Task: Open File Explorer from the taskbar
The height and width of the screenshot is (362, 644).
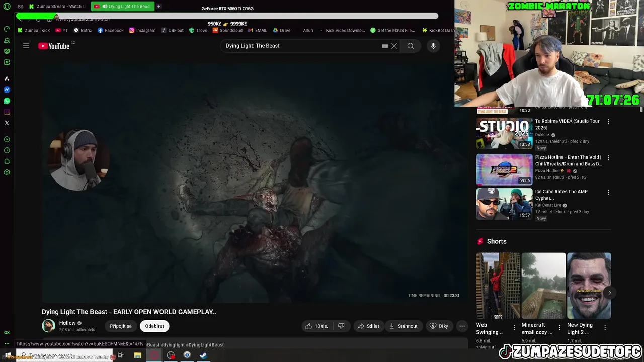Action: tap(138, 355)
